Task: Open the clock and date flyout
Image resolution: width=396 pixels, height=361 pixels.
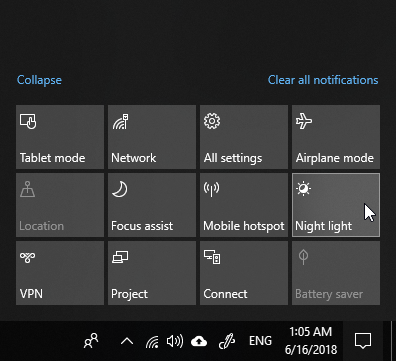Action: click(311, 341)
